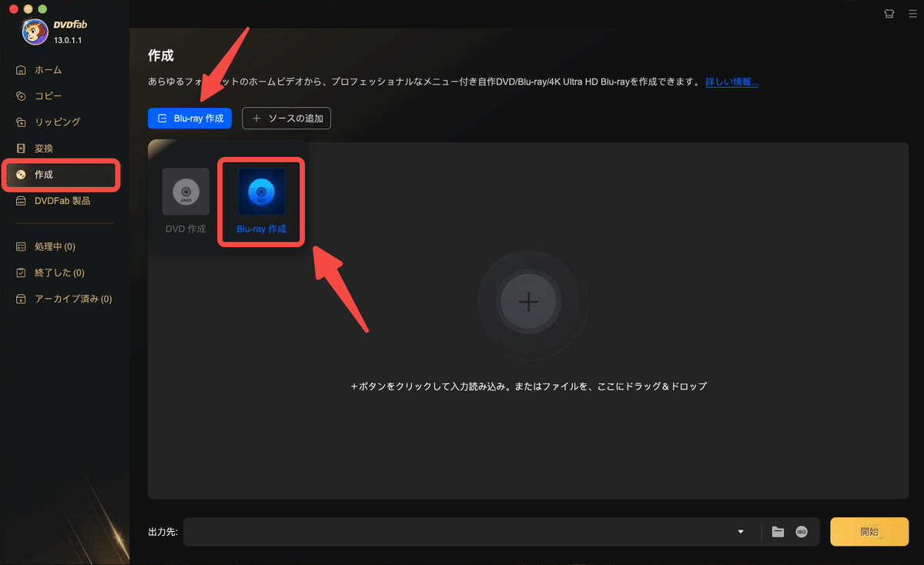The width and height of the screenshot is (924, 565).
Task: Select the folder output icon
Action: [x=778, y=532]
